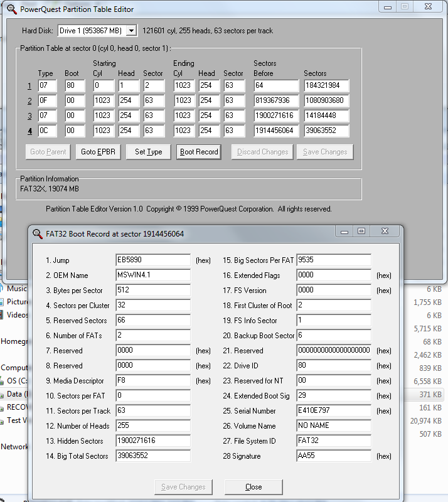Open the Hard Disk drive dropdown
Viewport: 448px width, 502px height.
[x=131, y=31]
